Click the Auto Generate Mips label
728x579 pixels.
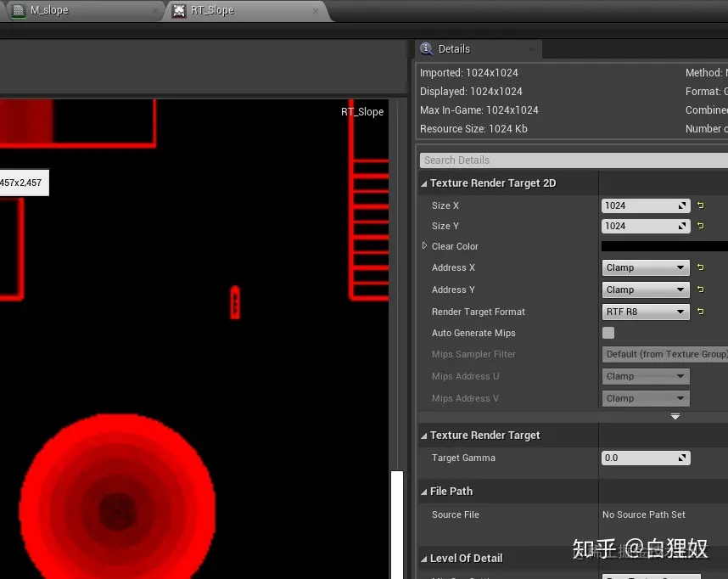pyautogui.click(x=473, y=333)
